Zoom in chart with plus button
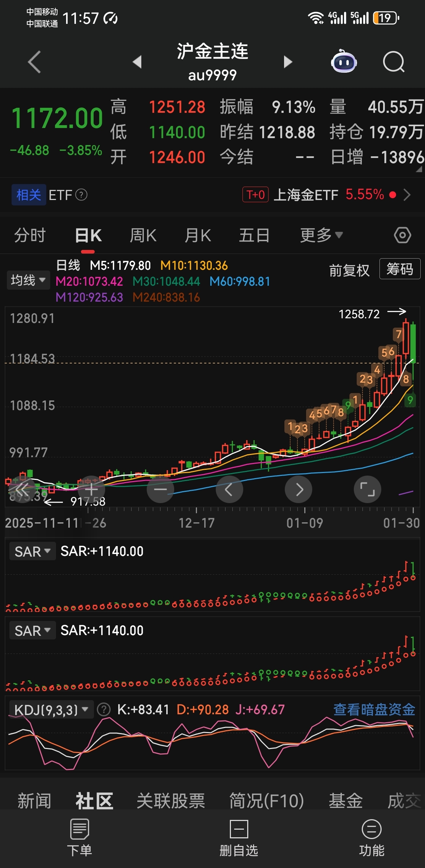Viewport: 425px width, 868px height. tap(91, 489)
